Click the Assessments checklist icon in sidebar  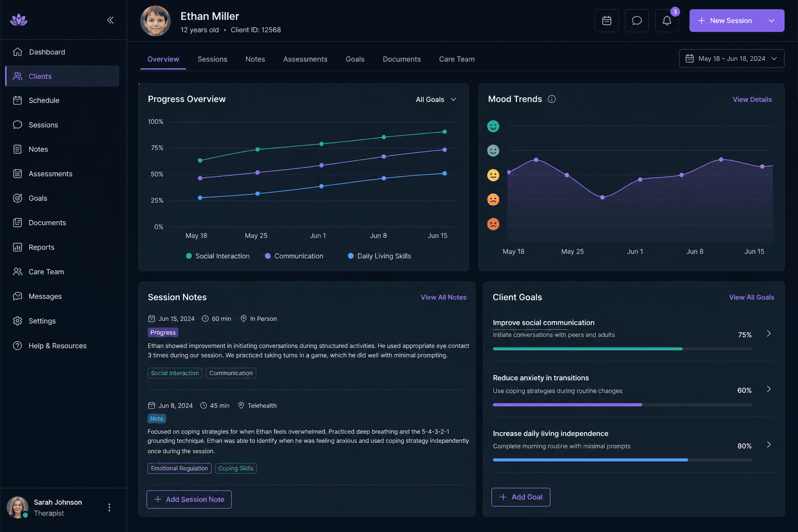click(x=18, y=174)
